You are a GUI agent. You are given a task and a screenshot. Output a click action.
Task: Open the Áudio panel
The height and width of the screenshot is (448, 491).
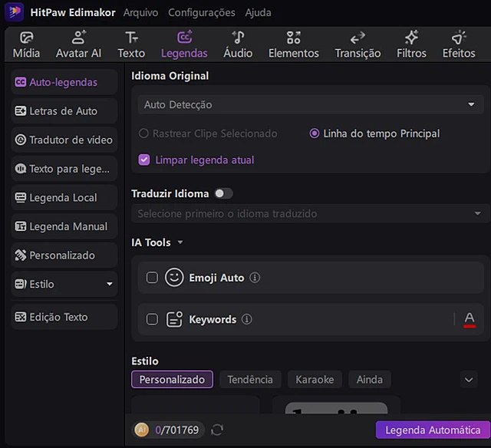[x=238, y=44]
